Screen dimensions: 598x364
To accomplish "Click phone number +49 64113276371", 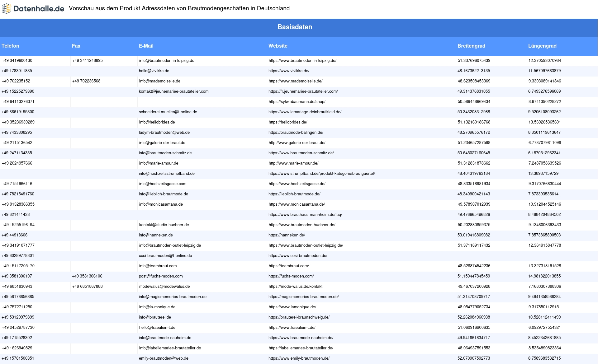I will point(18,102).
